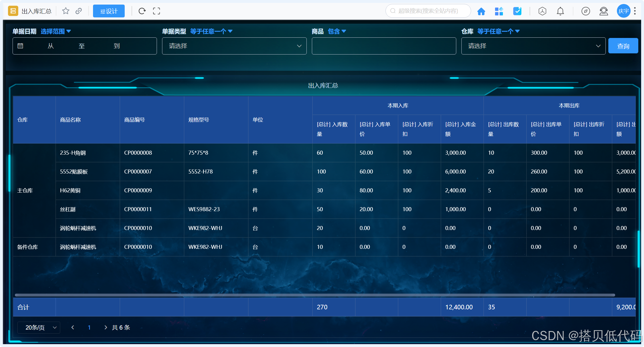Open the customer support headset icon
The width and height of the screenshot is (644, 347).
click(603, 11)
